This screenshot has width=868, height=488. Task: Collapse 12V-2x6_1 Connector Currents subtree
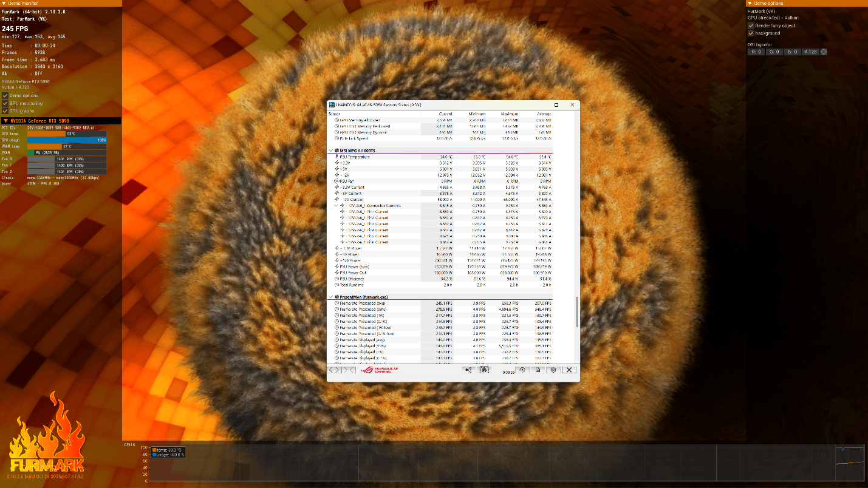click(337, 206)
